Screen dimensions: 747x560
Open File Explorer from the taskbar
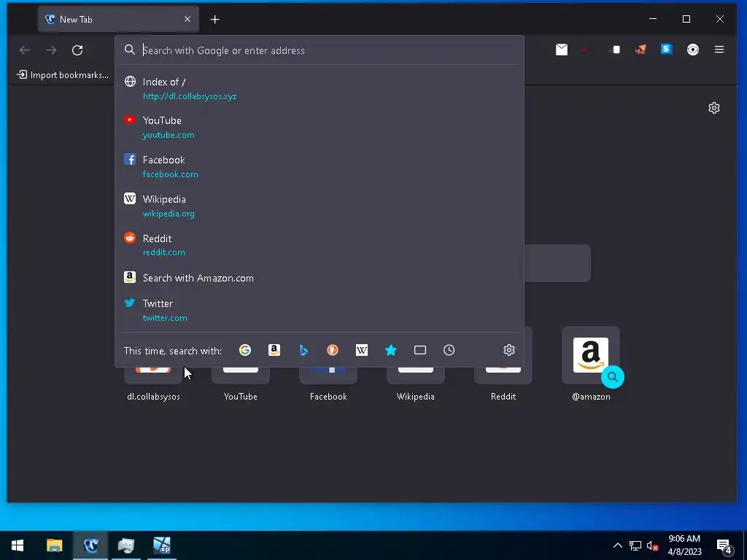click(54, 545)
